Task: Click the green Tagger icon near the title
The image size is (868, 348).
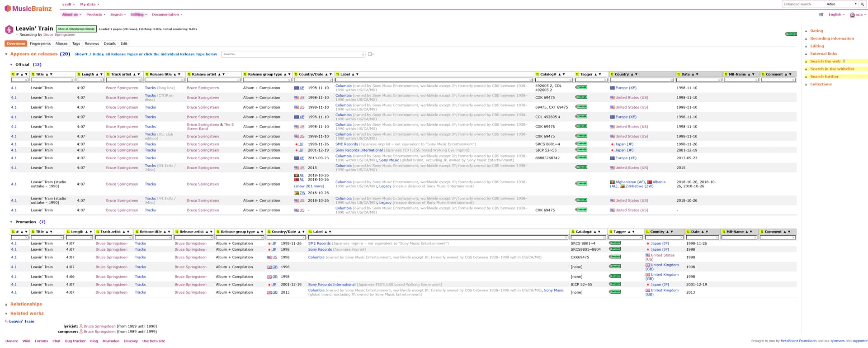Action: point(791,34)
